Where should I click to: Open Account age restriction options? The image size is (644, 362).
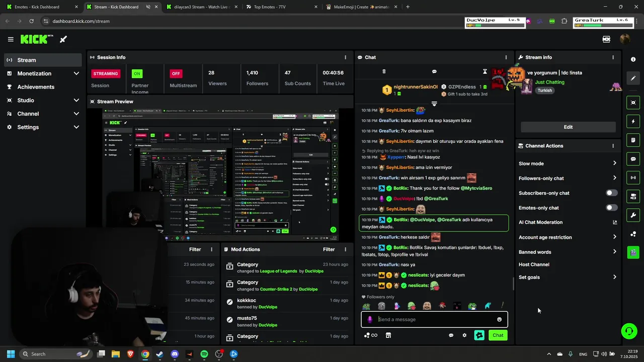[568, 237]
